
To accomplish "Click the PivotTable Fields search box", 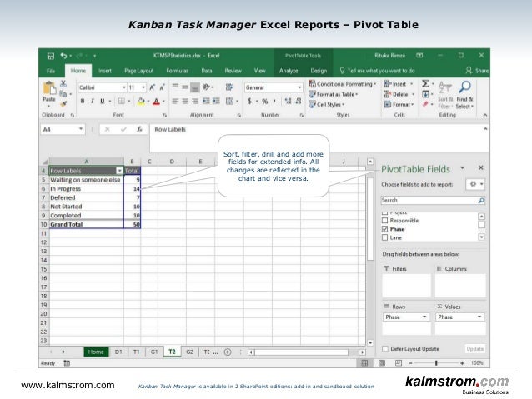I will 433,201.
